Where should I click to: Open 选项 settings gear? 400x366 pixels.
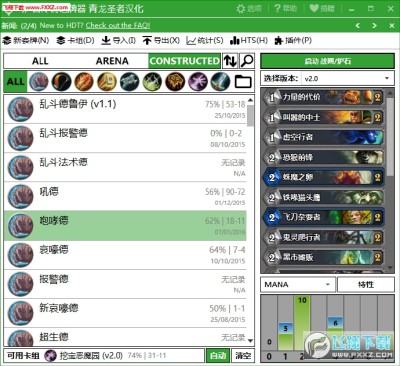point(249,8)
